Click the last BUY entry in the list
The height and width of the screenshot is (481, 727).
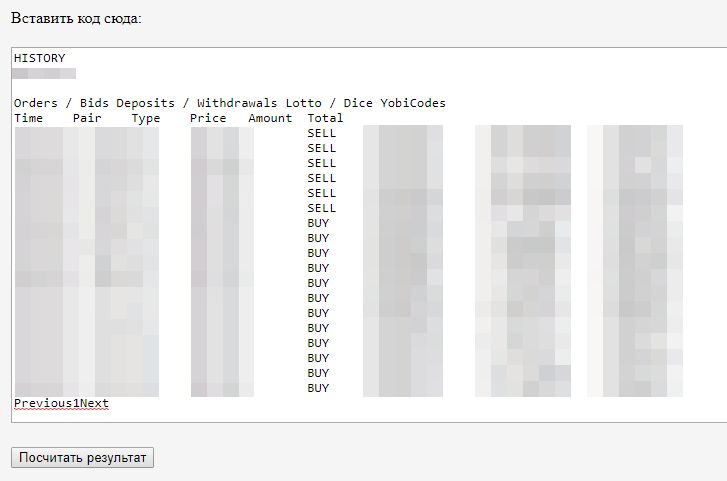[x=318, y=388]
